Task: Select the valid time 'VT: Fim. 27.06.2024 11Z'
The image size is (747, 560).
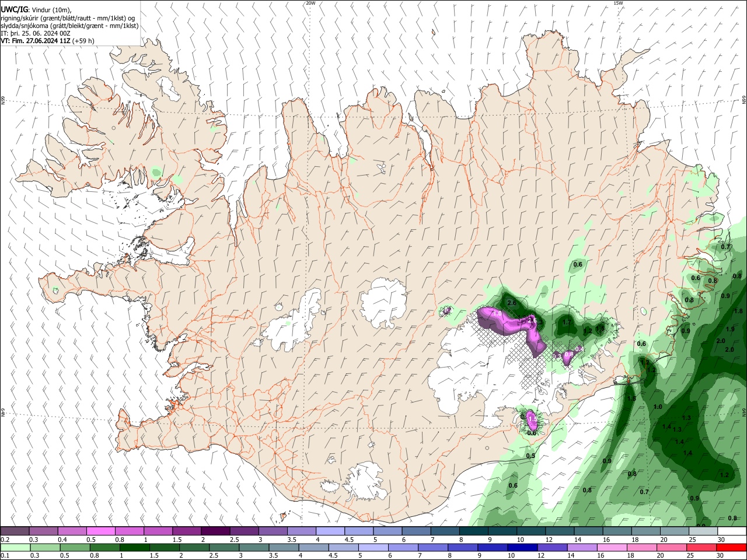Action: pyautogui.click(x=36, y=41)
